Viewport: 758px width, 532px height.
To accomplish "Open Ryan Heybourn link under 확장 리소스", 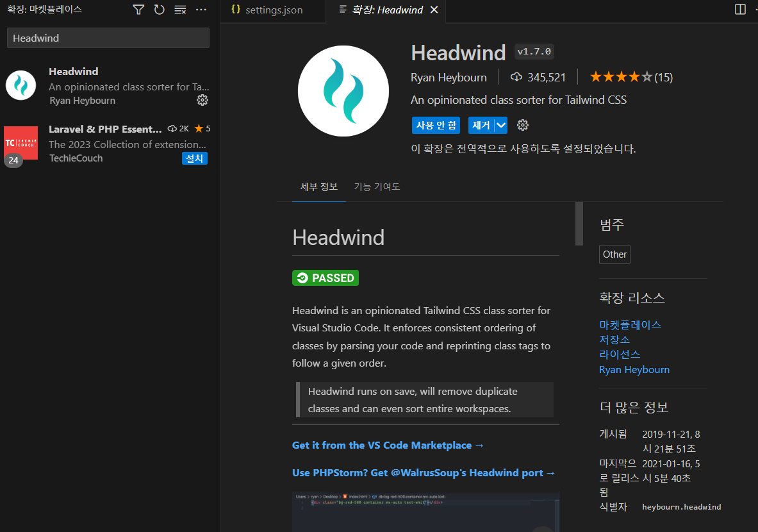I will [634, 369].
